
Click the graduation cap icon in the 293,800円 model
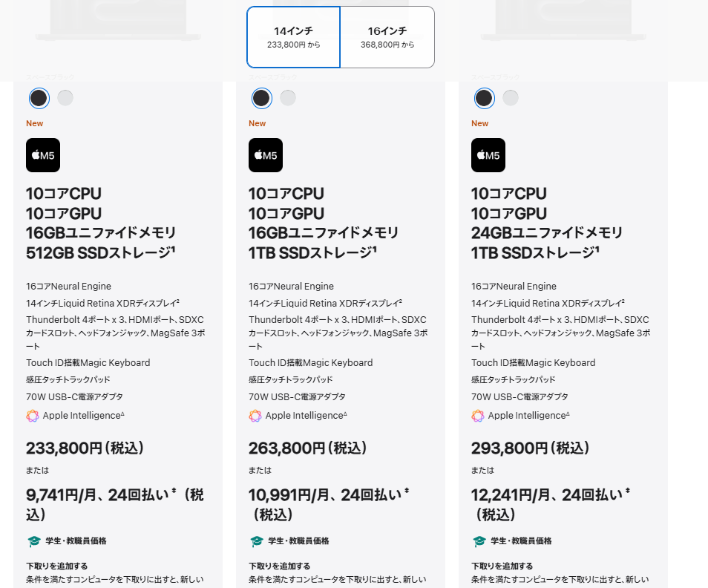(479, 541)
